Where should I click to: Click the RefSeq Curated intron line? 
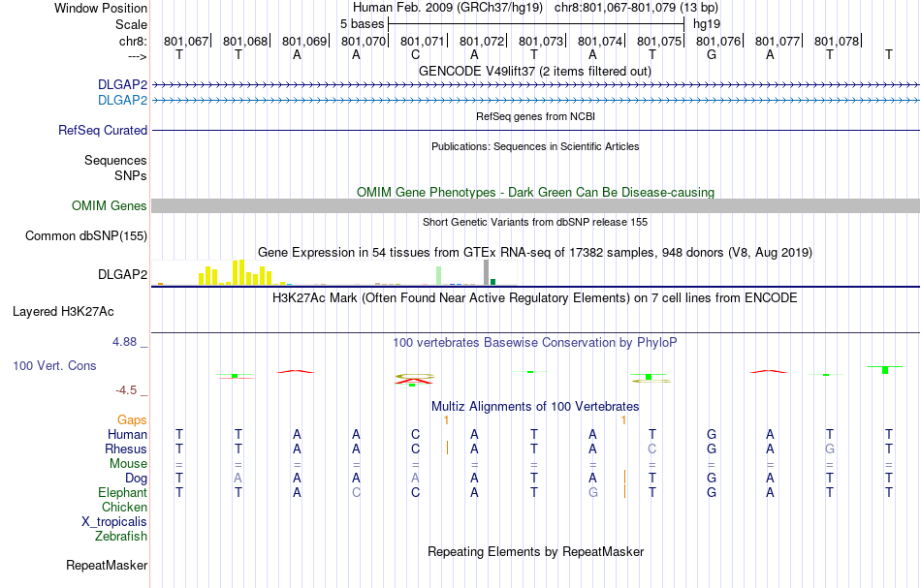[x=536, y=130]
